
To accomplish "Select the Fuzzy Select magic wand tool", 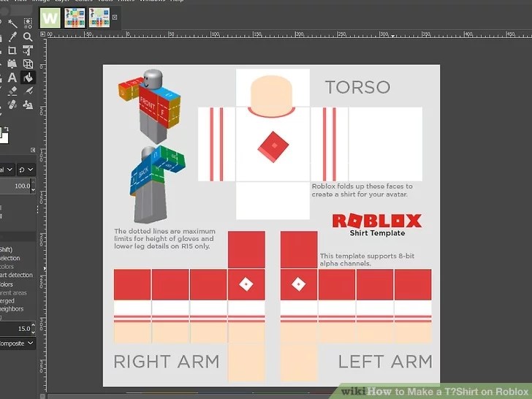I will point(12,23).
